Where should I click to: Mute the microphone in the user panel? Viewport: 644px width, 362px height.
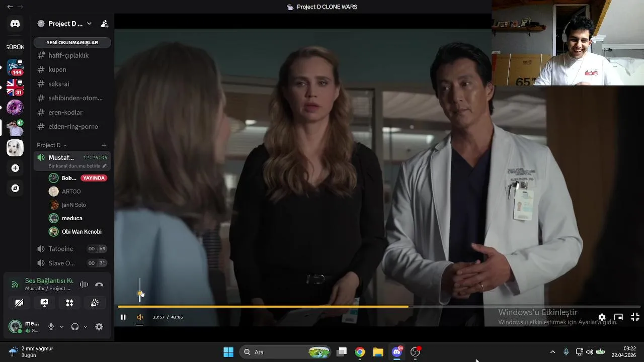[51, 327]
